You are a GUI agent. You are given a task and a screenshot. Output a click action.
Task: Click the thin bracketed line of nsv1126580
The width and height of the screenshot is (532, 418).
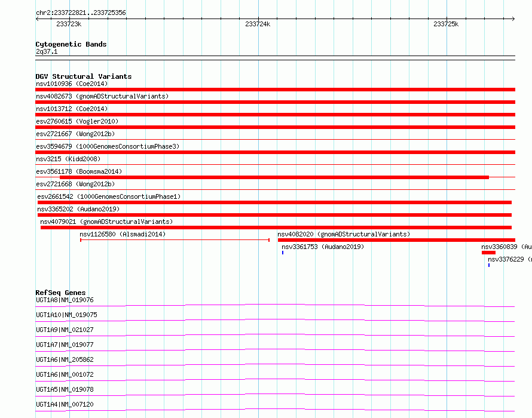(175, 240)
